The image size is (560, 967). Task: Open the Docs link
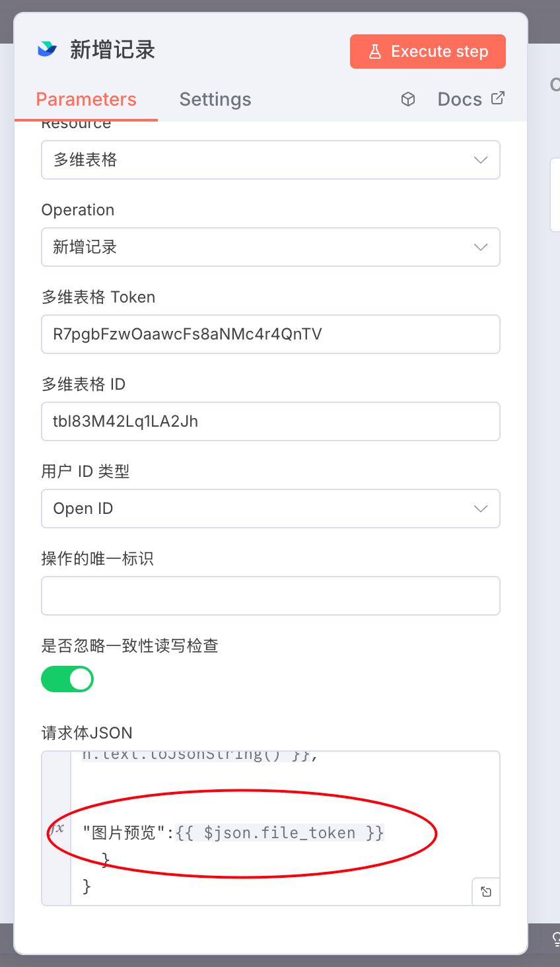pyautogui.click(x=459, y=98)
